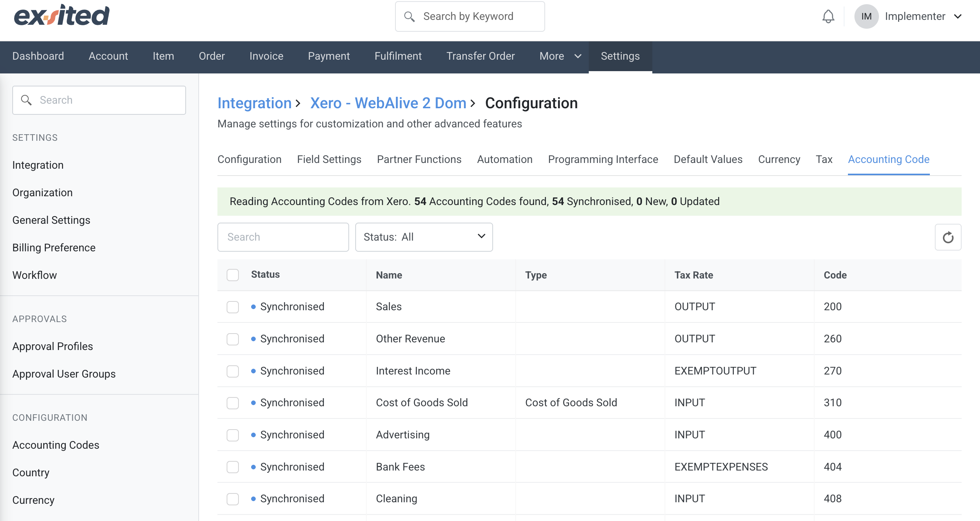
Task: Check the Cleaning row checkbox
Action: pos(233,499)
